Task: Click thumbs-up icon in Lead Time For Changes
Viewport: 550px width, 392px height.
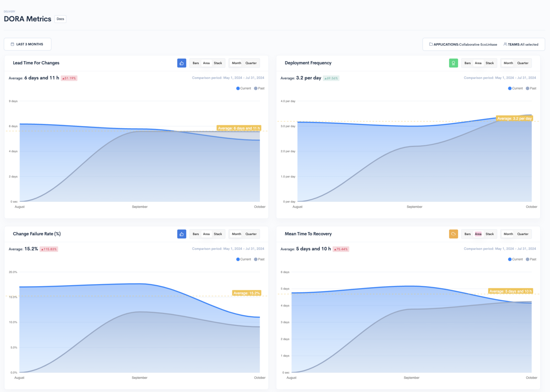Action: coord(182,63)
